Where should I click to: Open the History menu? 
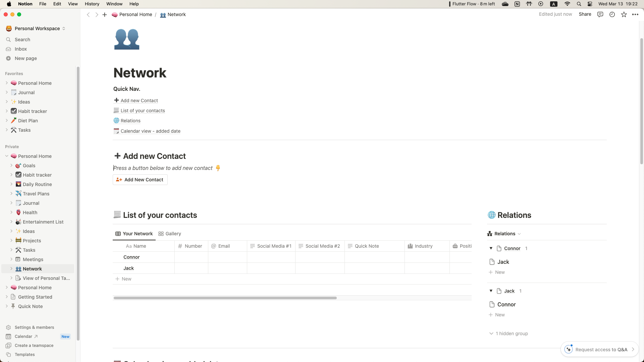[x=92, y=4]
